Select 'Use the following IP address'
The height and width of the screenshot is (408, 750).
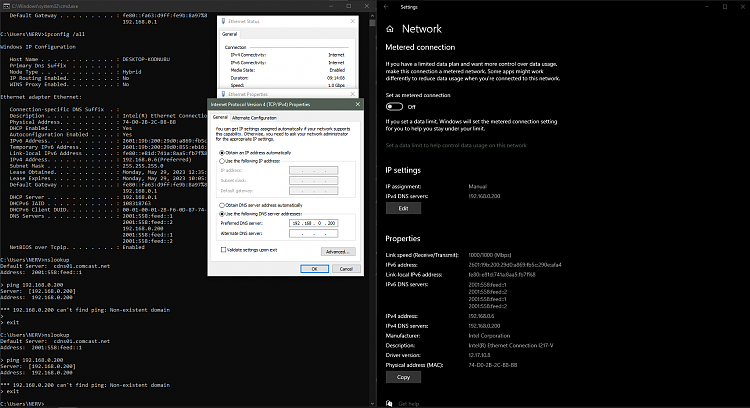click(x=223, y=161)
